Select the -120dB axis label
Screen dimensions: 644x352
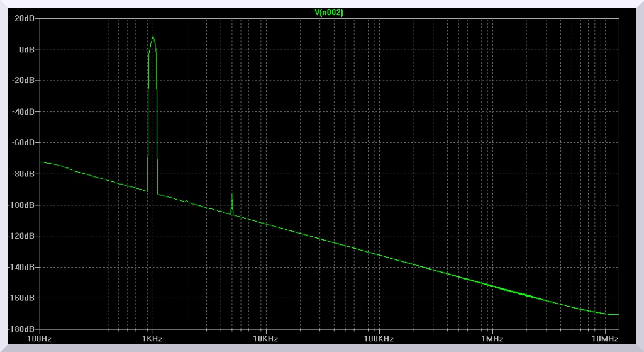[22, 236]
